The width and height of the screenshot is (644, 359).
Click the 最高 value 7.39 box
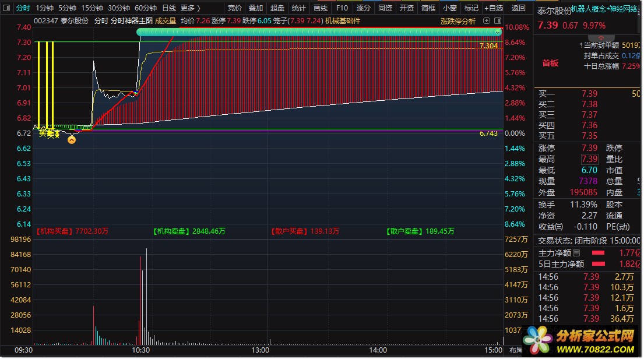pyautogui.click(x=589, y=159)
